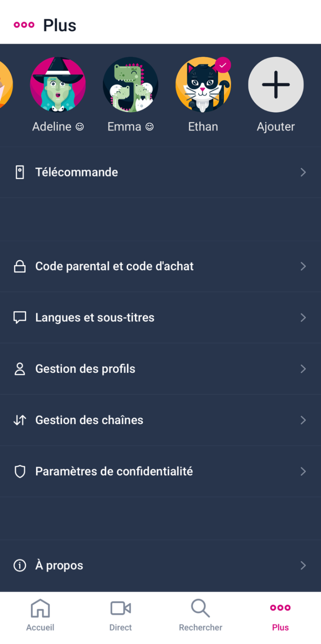Expand the Langues et sous-titres chevron

point(303,318)
